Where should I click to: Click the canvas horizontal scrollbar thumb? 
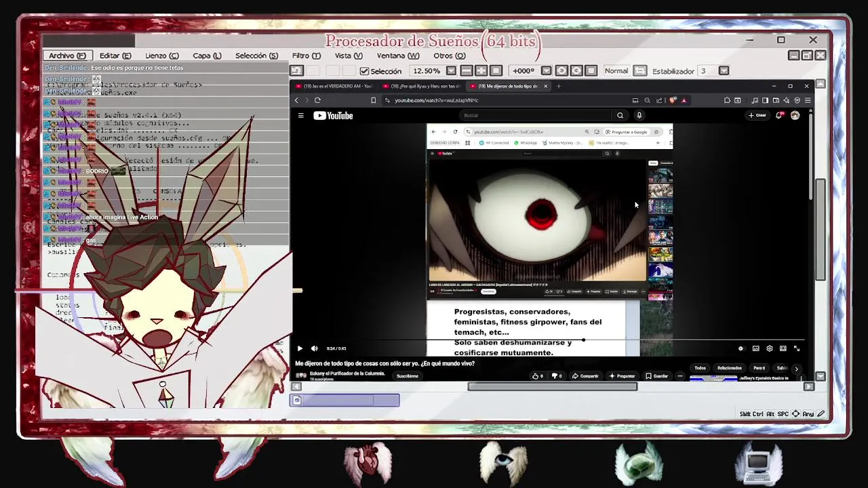pos(552,387)
